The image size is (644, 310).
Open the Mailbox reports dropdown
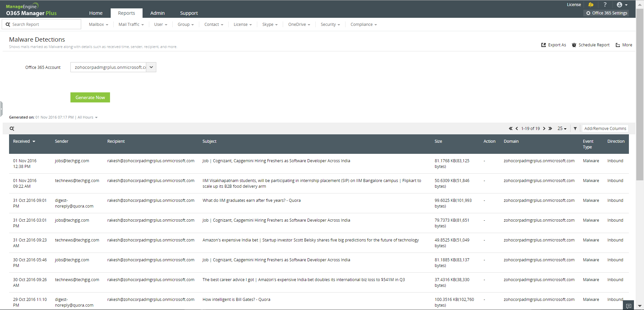tap(99, 25)
